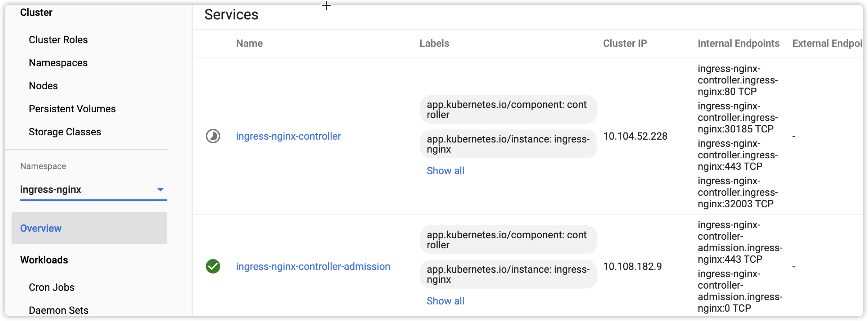Image resolution: width=868 pixels, height=321 pixels.
Task: Click green check status icon for controller-admission
Action: (213, 267)
